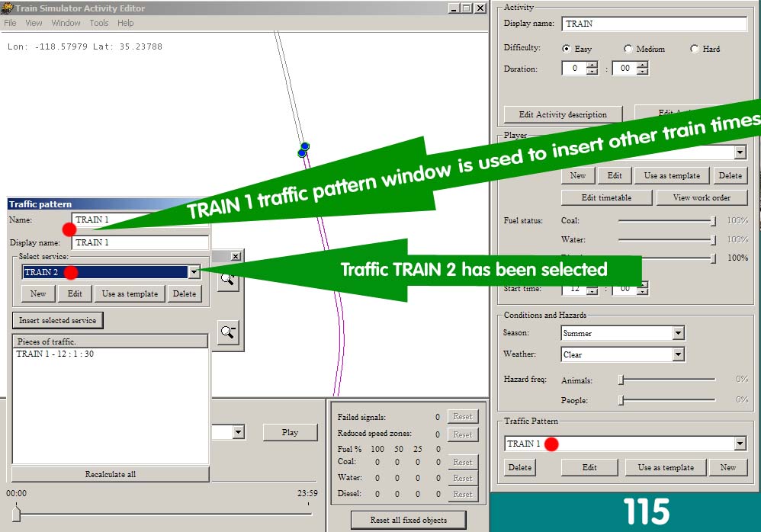This screenshot has width=761, height=532.
Task: Select Easy difficulty
Action: pos(566,49)
